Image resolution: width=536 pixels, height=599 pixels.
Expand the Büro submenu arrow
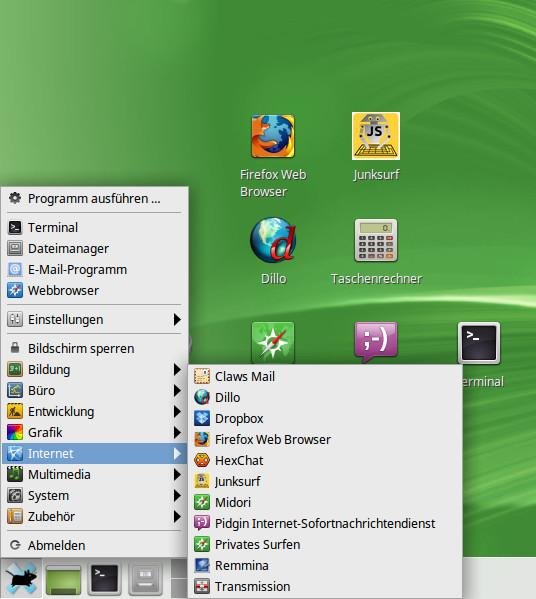[x=177, y=390]
